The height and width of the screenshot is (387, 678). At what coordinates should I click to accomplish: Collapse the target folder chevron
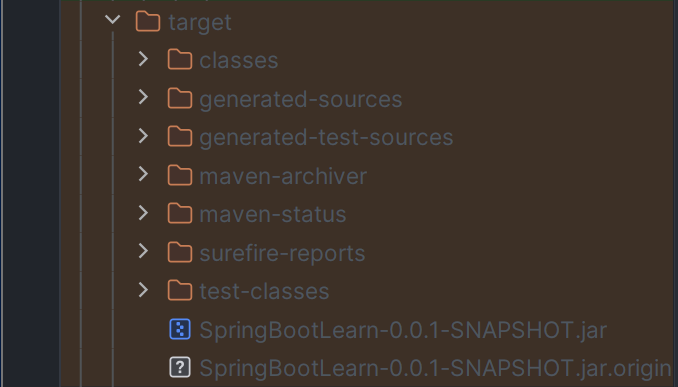112,20
